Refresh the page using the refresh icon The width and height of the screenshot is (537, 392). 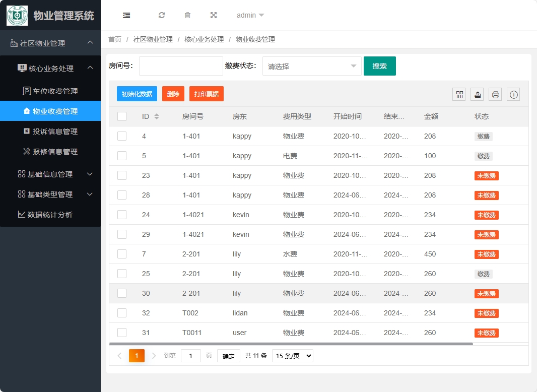[161, 15]
